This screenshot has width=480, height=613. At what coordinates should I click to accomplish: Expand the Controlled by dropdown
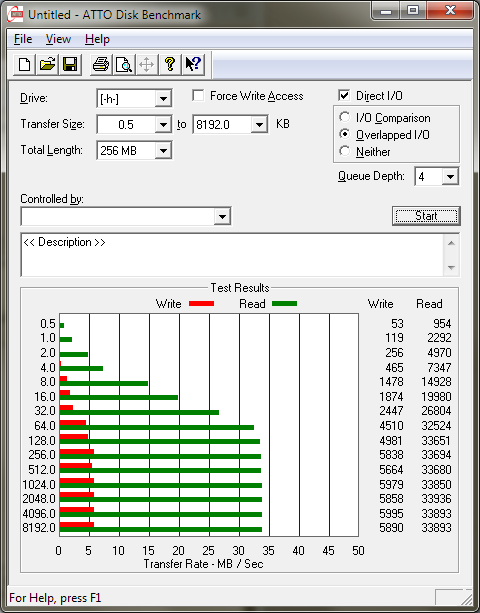tap(222, 216)
